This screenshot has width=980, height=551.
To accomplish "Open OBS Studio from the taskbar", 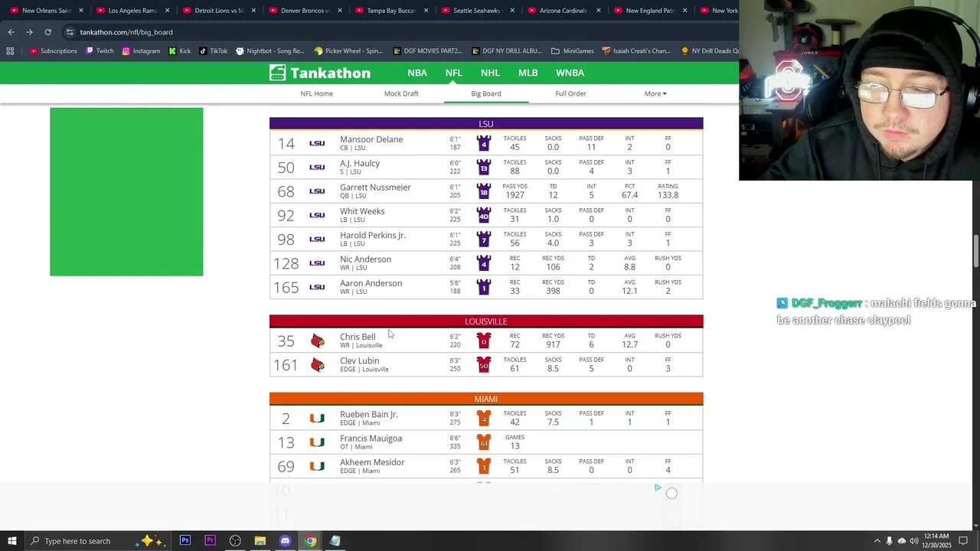I will pyautogui.click(x=235, y=541).
